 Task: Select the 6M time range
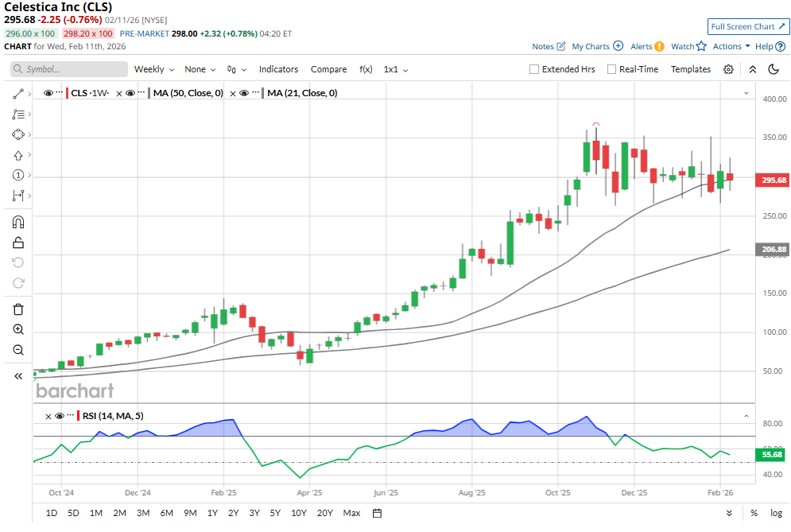(166, 514)
